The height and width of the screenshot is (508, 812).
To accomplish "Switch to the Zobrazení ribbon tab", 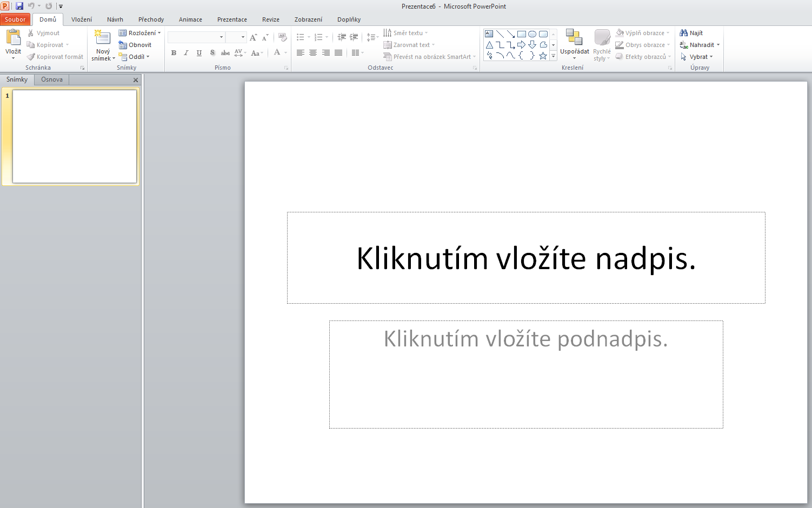I will pos(309,19).
